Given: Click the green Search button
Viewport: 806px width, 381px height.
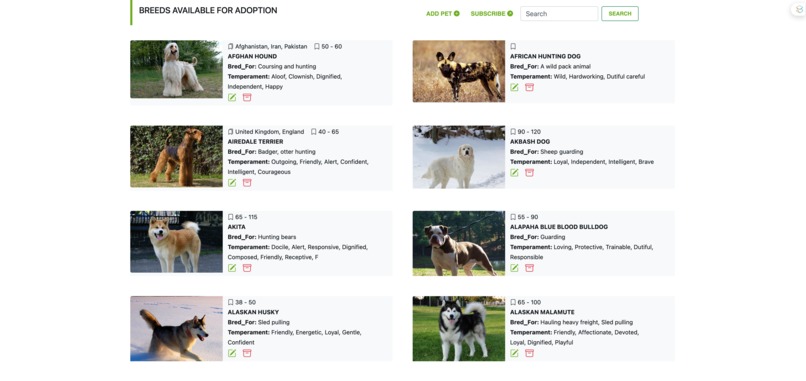Looking at the screenshot, I should (620, 14).
